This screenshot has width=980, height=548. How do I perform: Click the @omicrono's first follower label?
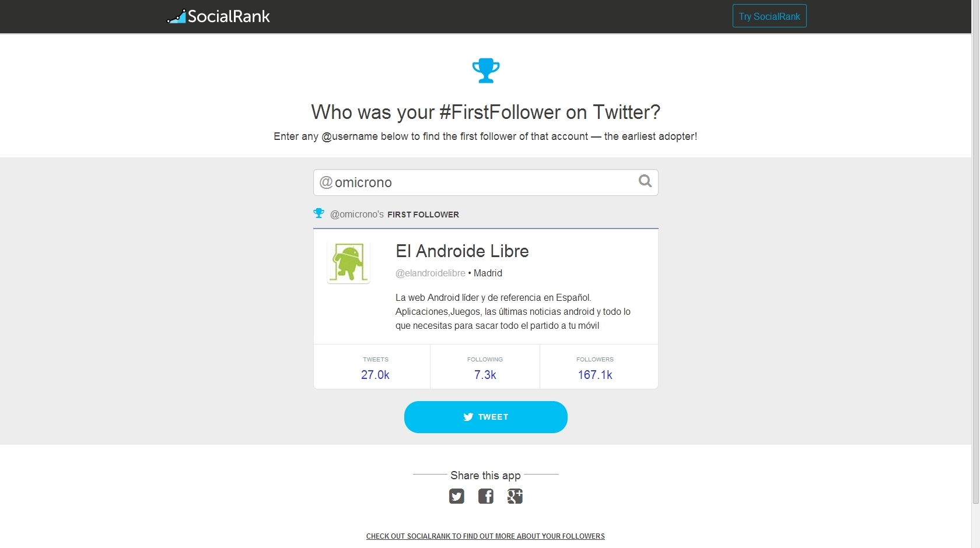[x=394, y=215]
